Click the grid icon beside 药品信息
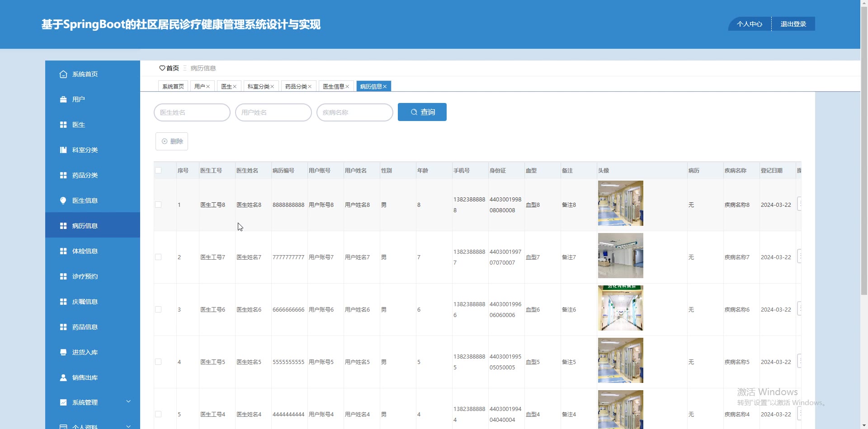 (63, 327)
